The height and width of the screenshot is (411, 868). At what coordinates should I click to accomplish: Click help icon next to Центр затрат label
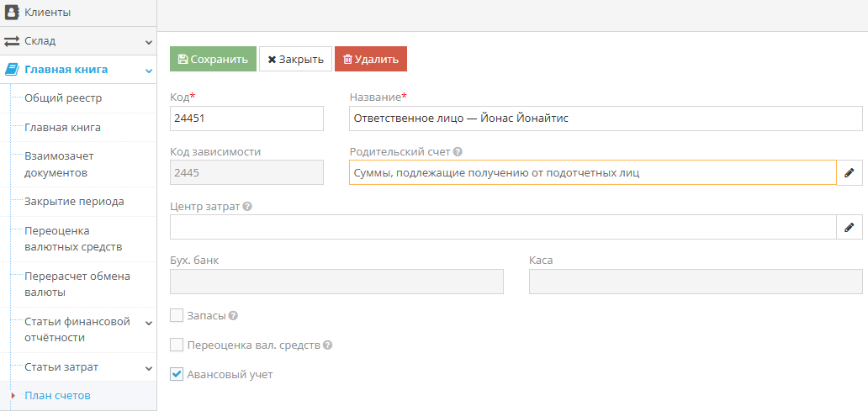tap(248, 207)
